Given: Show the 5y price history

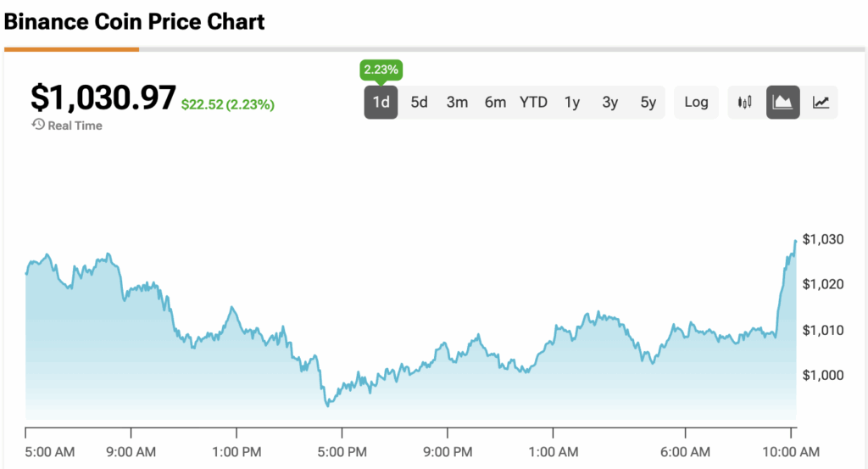Looking at the screenshot, I should point(648,103).
